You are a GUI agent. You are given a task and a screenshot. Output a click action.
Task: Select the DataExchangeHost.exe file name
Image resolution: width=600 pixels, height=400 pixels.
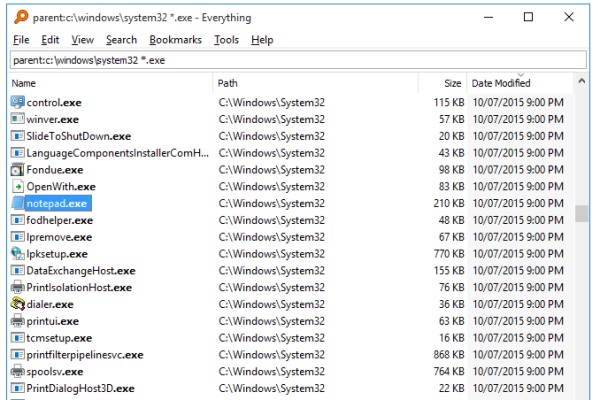tap(81, 271)
